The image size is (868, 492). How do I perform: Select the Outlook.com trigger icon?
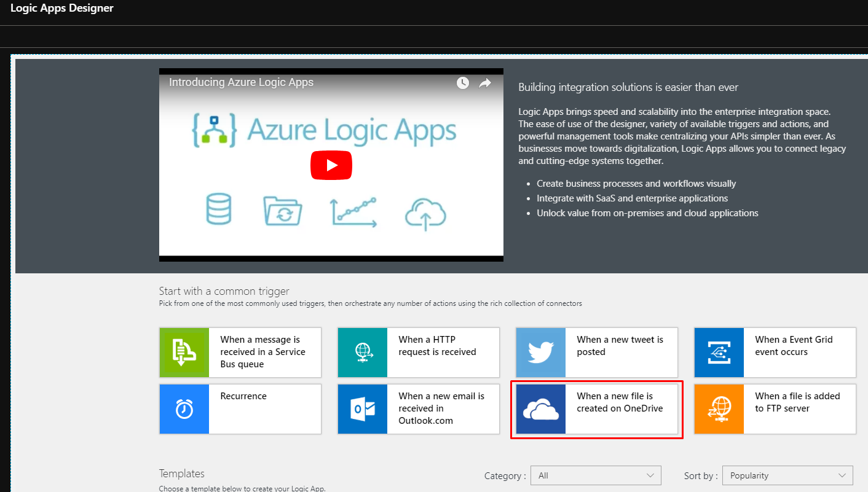coord(363,409)
